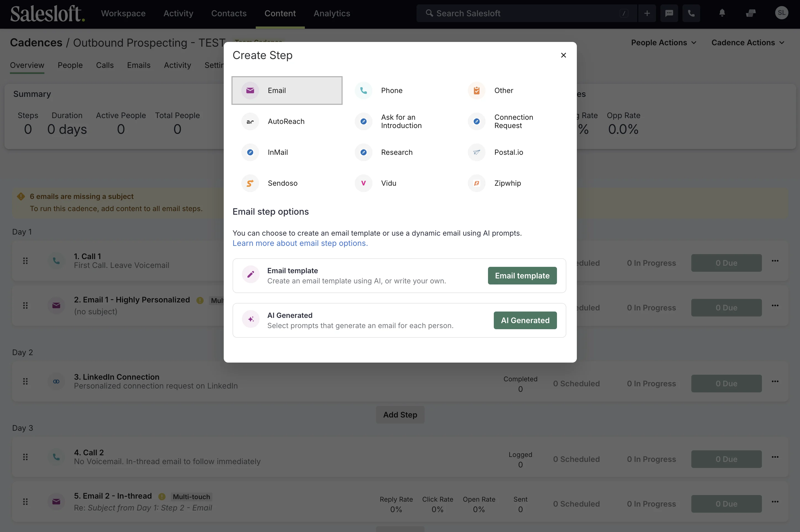Open step 3. LinkedIn Connection title

[116, 377]
